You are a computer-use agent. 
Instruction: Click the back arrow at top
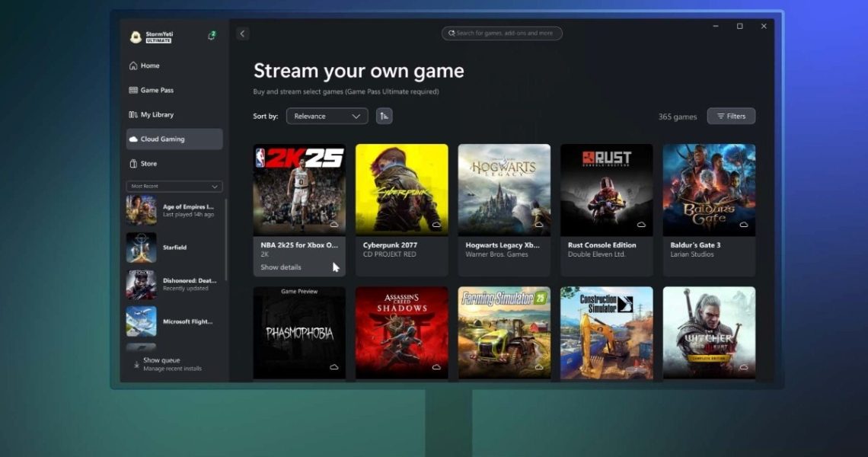242,34
